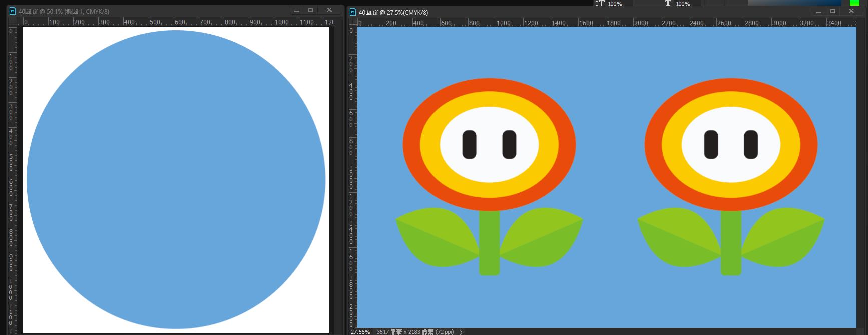Click the horizontal scale 100% field
This screenshot has height=335, width=868.
[688, 3]
